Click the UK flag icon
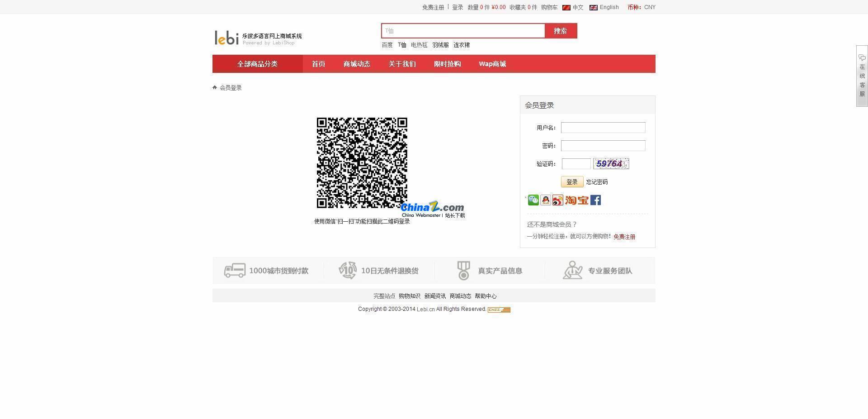 click(594, 7)
